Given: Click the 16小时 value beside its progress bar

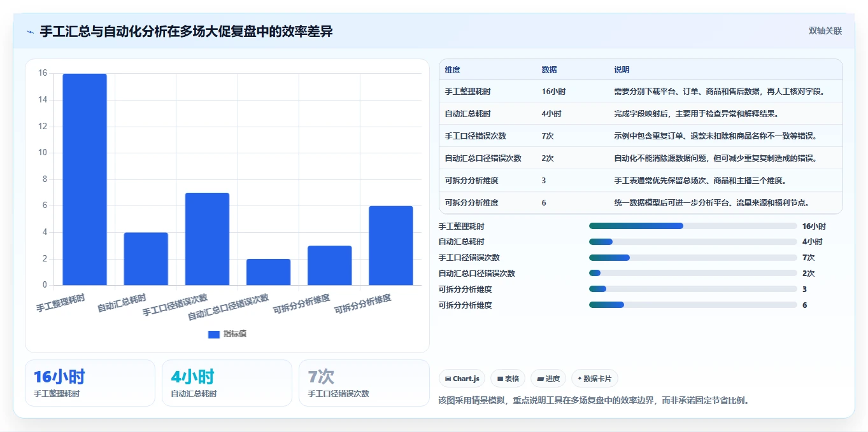Looking at the screenshot, I should [x=814, y=226].
